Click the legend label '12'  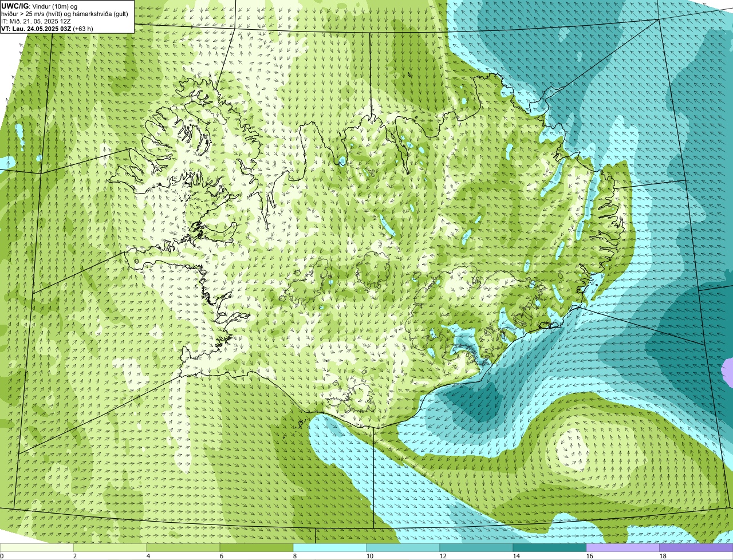pyautogui.click(x=443, y=556)
